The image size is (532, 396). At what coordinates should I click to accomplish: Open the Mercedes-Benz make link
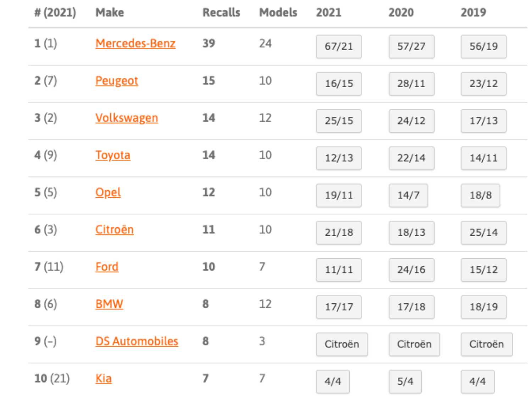(x=135, y=44)
